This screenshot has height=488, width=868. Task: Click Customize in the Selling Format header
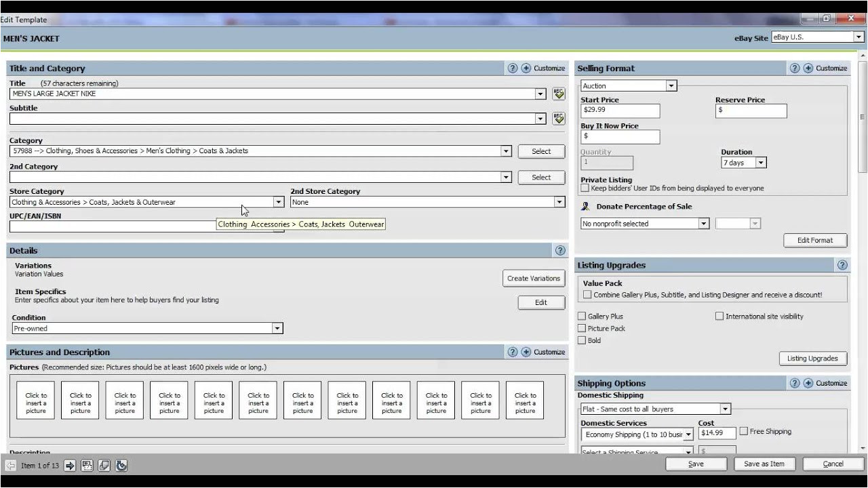tap(831, 68)
